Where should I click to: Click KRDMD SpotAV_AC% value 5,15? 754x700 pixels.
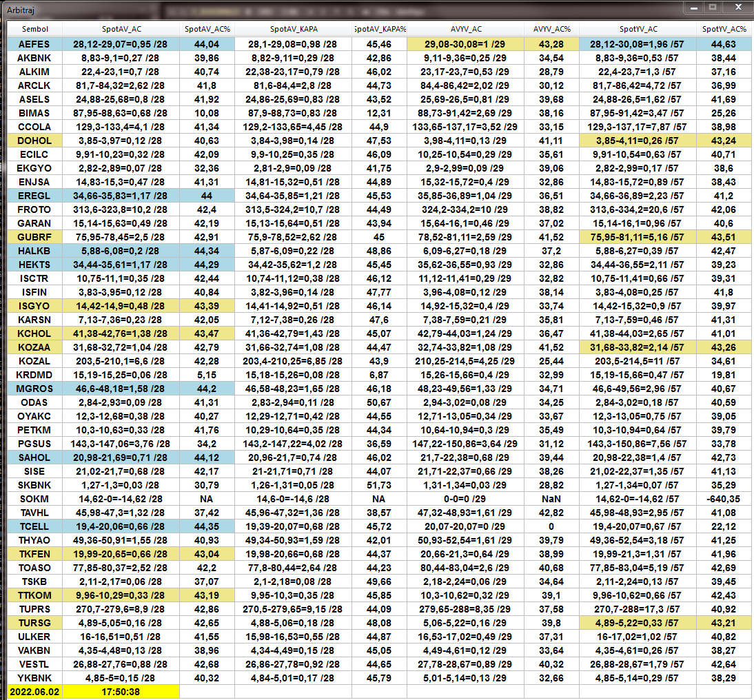tap(207, 375)
